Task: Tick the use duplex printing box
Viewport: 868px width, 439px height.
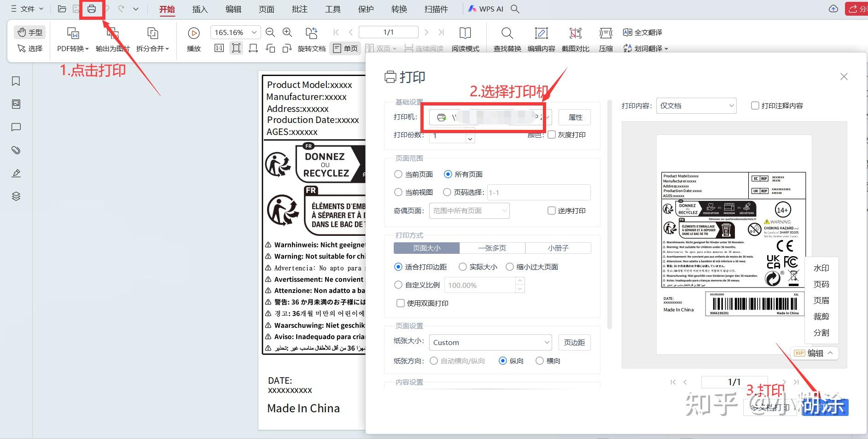Action: (x=401, y=303)
